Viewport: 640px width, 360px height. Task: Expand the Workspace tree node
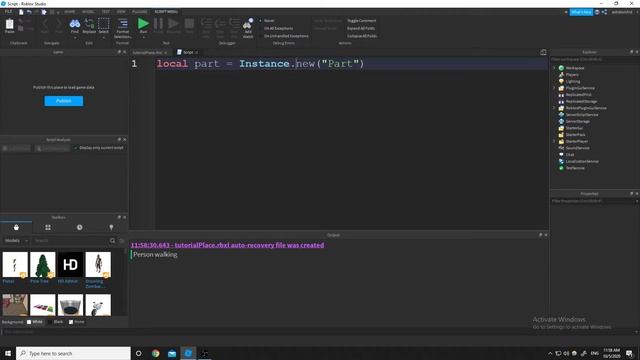point(554,68)
